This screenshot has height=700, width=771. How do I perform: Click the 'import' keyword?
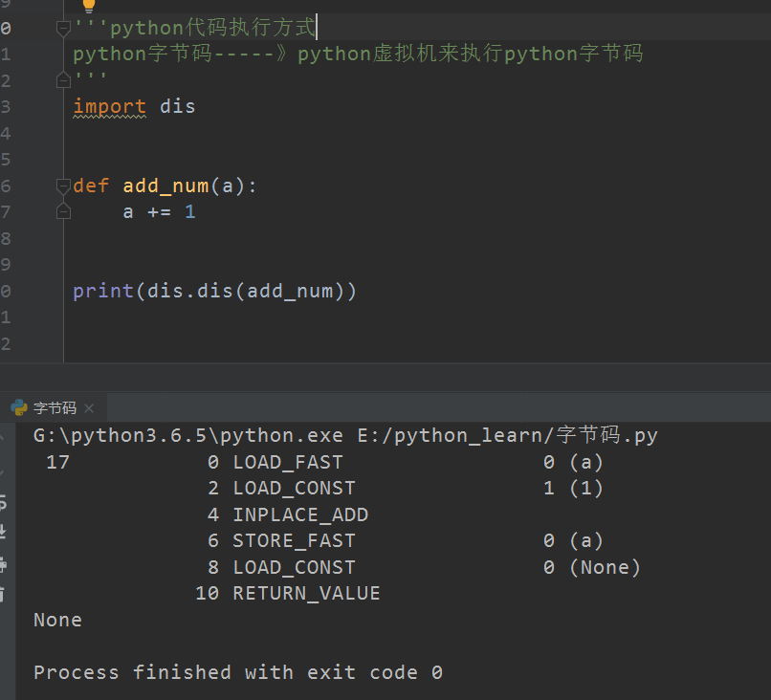coord(110,107)
